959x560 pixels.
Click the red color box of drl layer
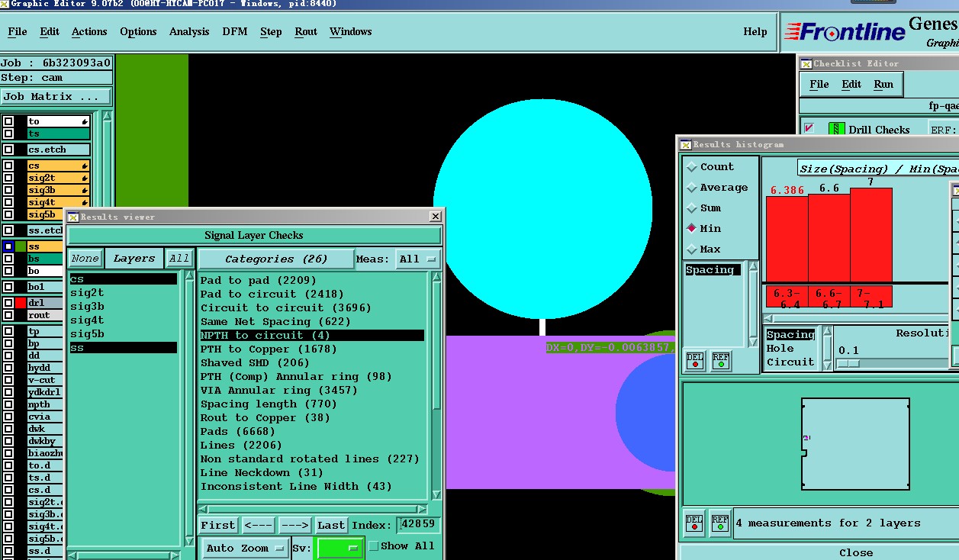21,303
